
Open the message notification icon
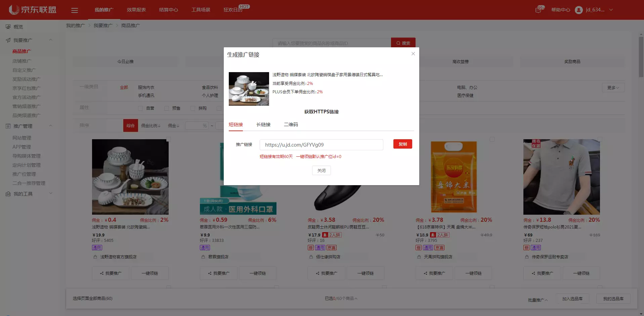539,10
